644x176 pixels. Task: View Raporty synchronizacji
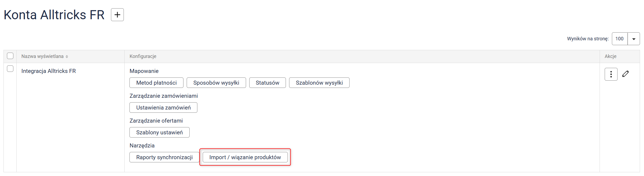(x=164, y=157)
